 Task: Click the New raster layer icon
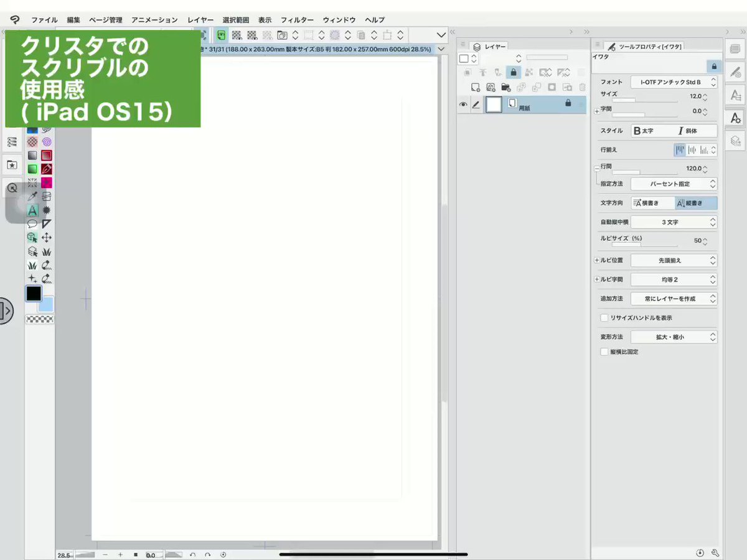click(x=476, y=87)
